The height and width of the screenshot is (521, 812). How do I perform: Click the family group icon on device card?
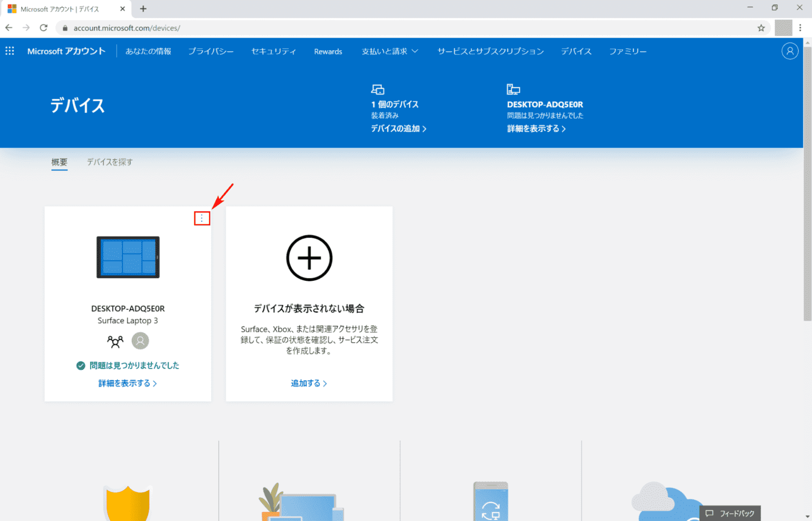click(x=115, y=342)
